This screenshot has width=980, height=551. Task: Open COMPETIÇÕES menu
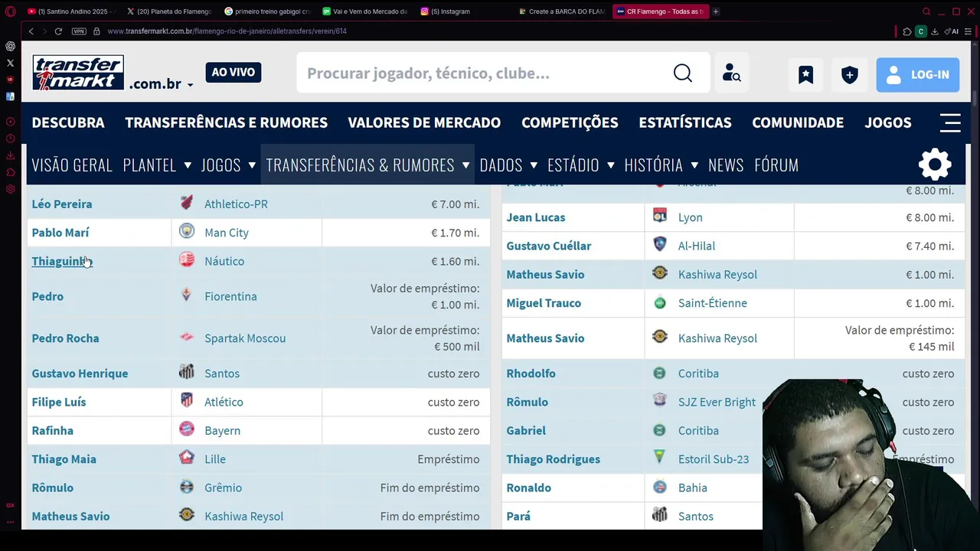[570, 122]
